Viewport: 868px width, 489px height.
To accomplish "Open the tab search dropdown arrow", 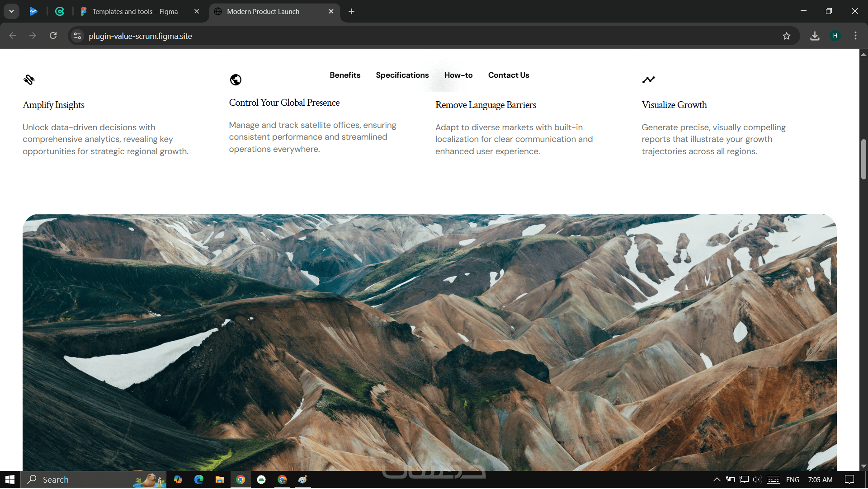I will click(12, 11).
